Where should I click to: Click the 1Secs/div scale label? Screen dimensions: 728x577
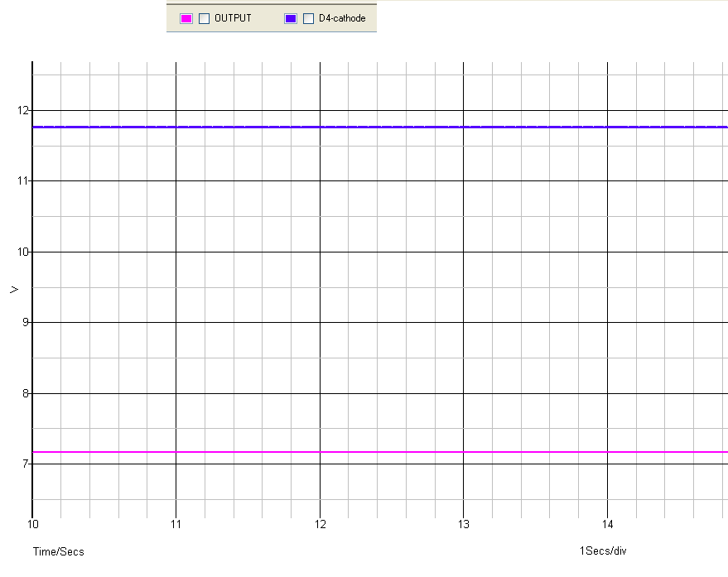point(603,551)
